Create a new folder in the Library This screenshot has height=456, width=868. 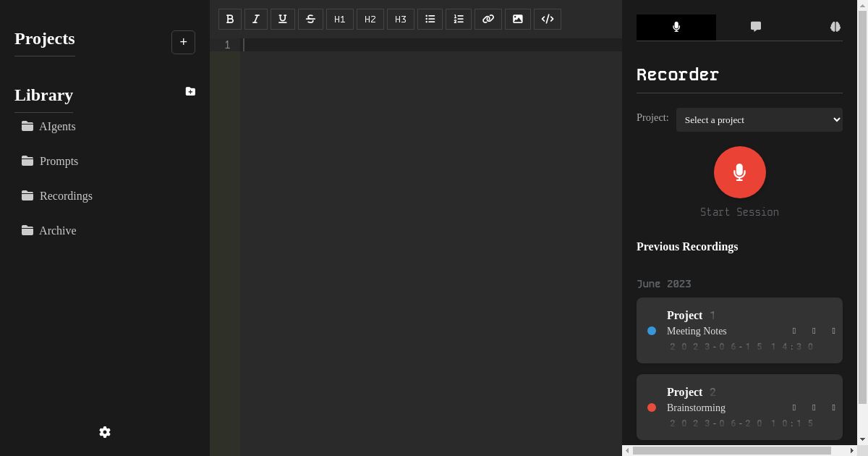[190, 91]
